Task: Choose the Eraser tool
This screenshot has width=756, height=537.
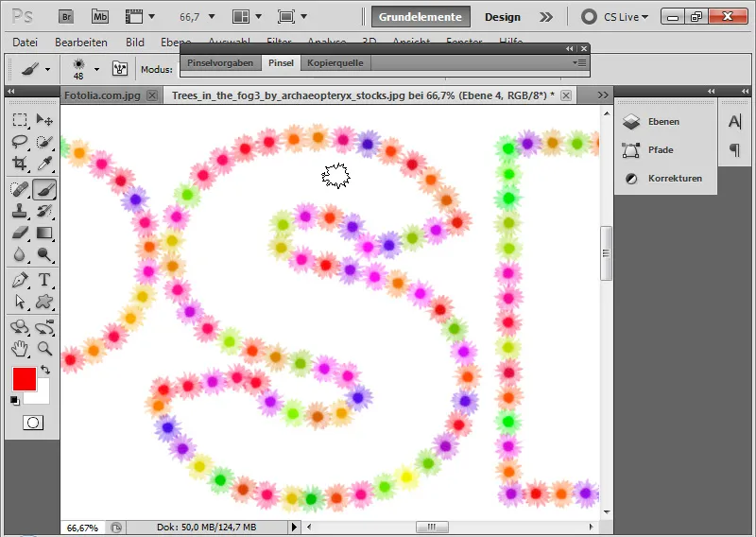Action: point(20,233)
